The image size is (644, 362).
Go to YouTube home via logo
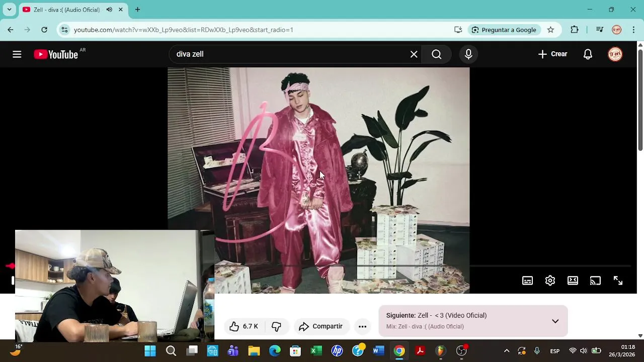[56, 54]
